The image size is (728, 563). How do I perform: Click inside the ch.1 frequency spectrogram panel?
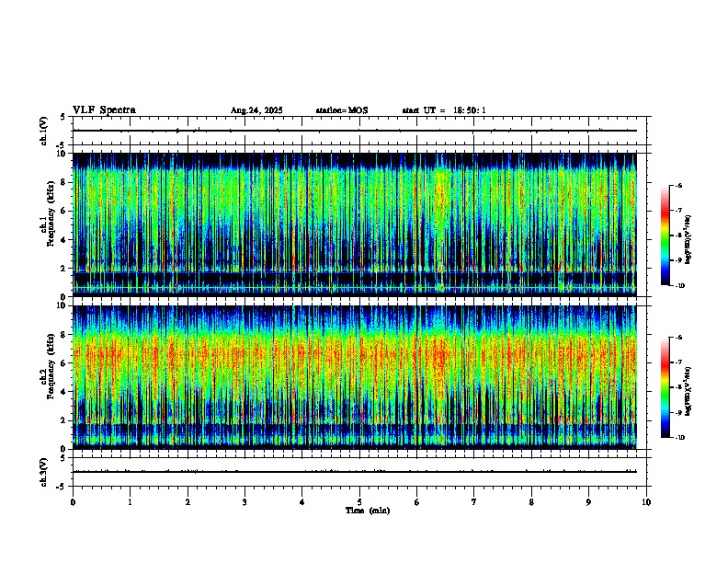tap(355, 224)
